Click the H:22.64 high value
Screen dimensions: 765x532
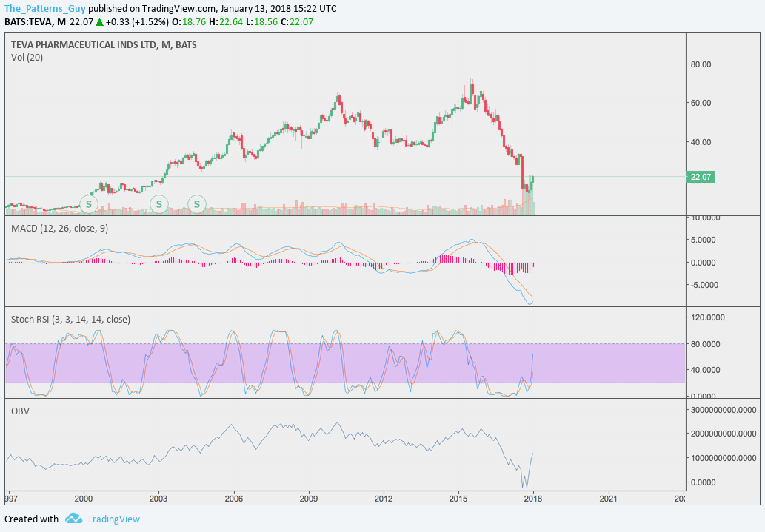tap(227, 22)
